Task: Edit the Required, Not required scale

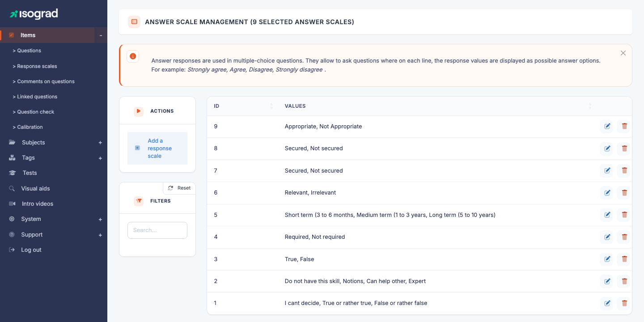Action: [607, 237]
